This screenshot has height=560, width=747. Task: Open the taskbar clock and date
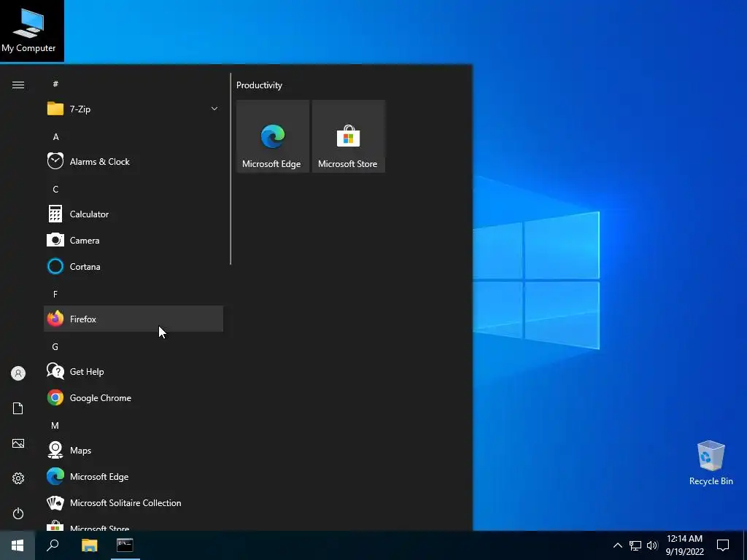click(x=684, y=545)
